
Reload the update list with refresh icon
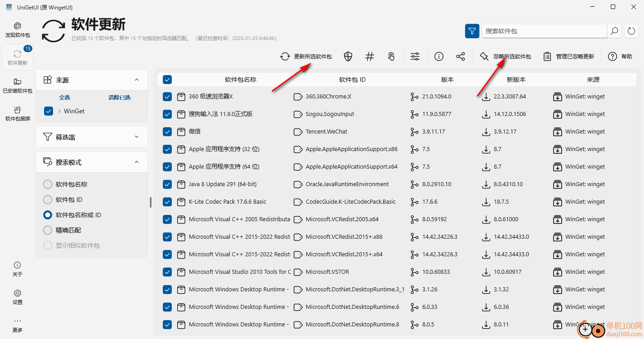point(631,31)
